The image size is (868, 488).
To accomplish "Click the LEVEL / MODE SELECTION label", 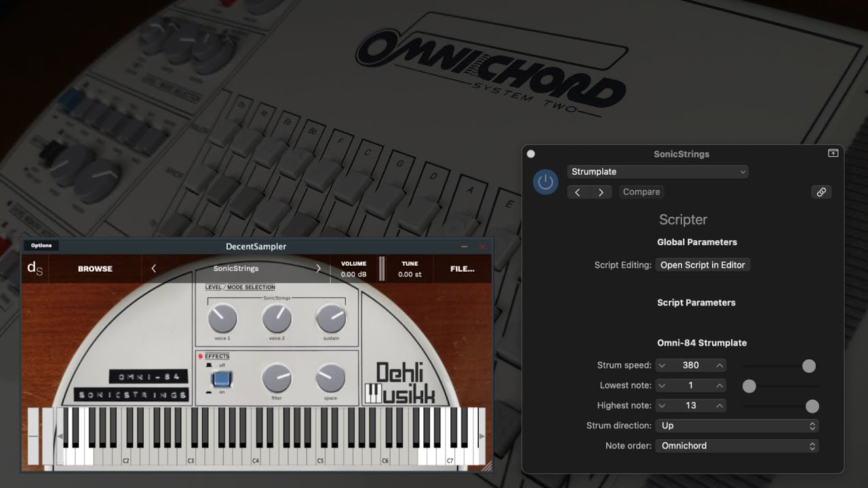I will tap(240, 287).
